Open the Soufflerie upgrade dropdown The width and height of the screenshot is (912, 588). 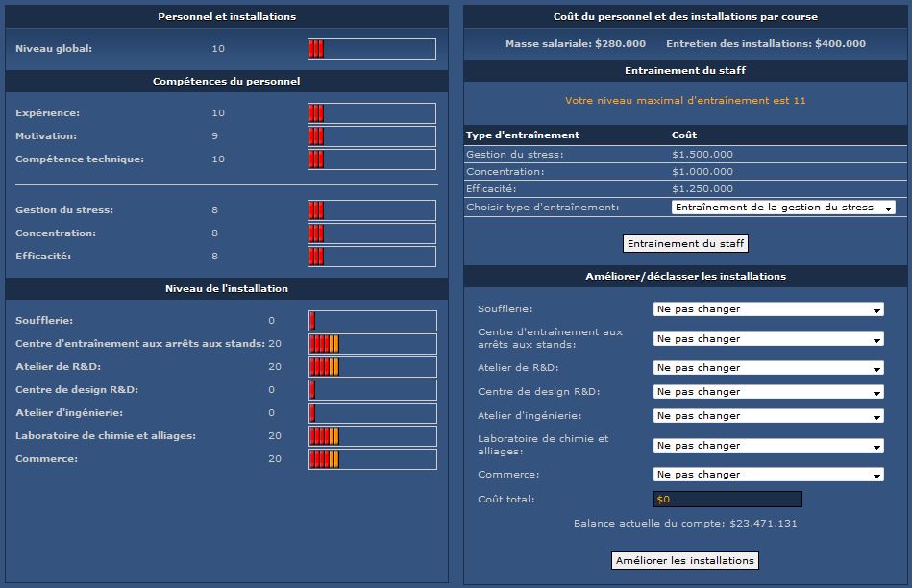pos(769,309)
